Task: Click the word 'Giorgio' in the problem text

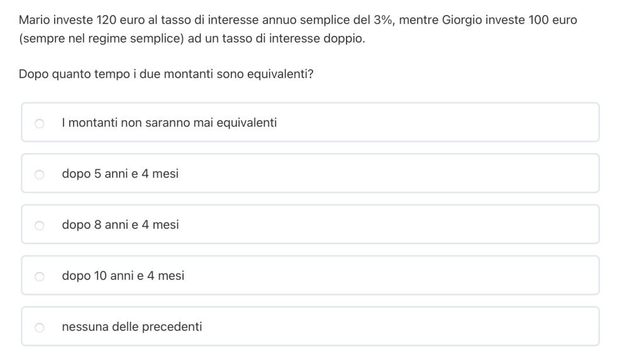Action: [x=464, y=19]
